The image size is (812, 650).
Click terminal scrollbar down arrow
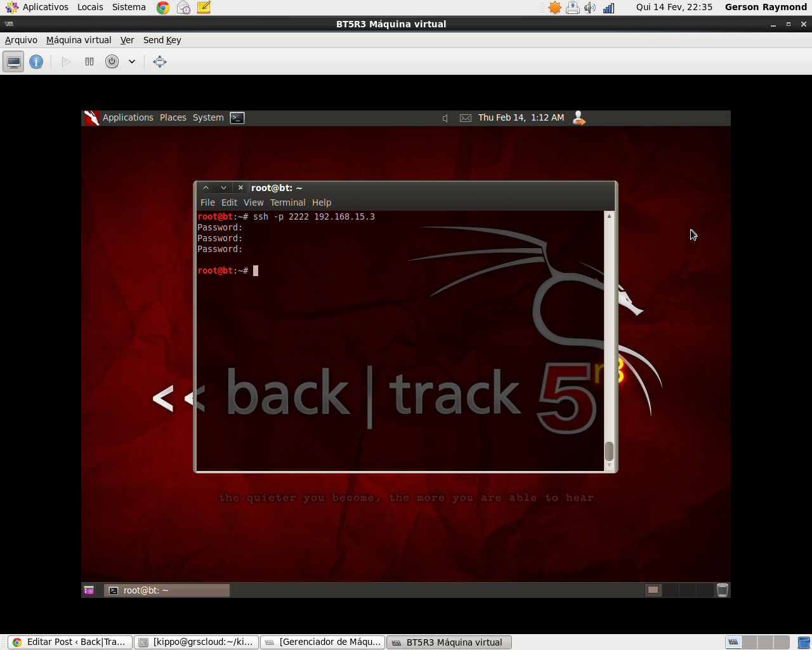[x=609, y=466]
